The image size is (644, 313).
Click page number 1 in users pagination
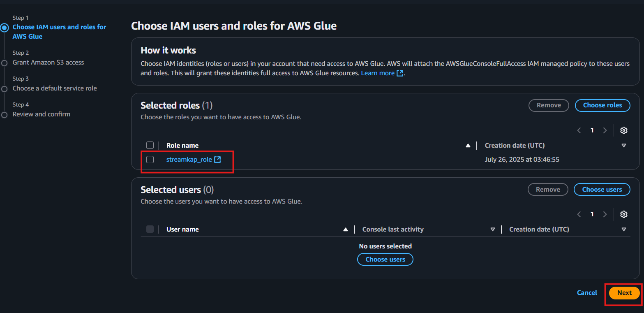pyautogui.click(x=592, y=214)
